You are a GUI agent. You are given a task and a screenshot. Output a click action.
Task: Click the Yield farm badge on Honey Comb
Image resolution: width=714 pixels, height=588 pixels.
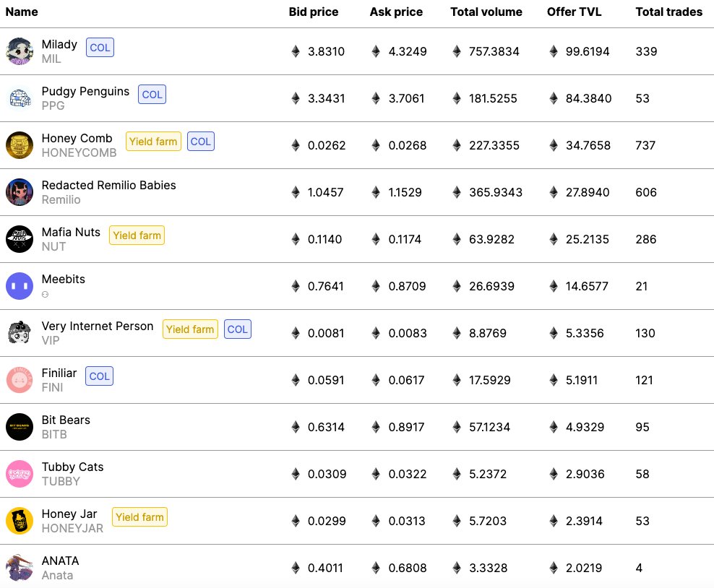[153, 142]
